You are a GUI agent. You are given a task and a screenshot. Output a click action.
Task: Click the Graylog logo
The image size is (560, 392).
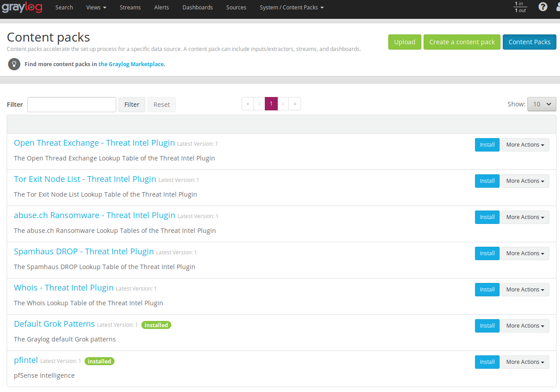(x=22, y=8)
